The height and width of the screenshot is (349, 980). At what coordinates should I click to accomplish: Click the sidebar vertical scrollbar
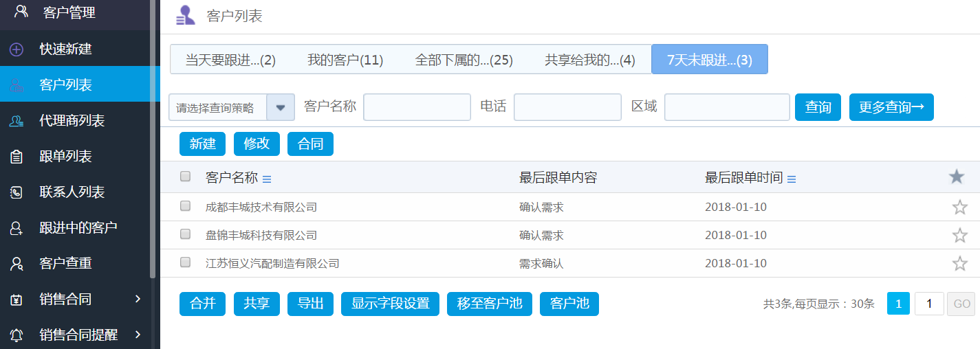(x=153, y=137)
